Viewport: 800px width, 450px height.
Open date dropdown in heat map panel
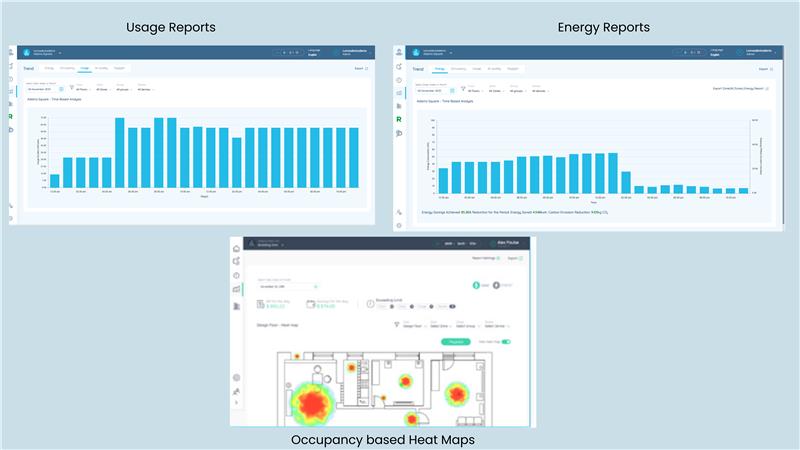pyautogui.click(x=289, y=286)
